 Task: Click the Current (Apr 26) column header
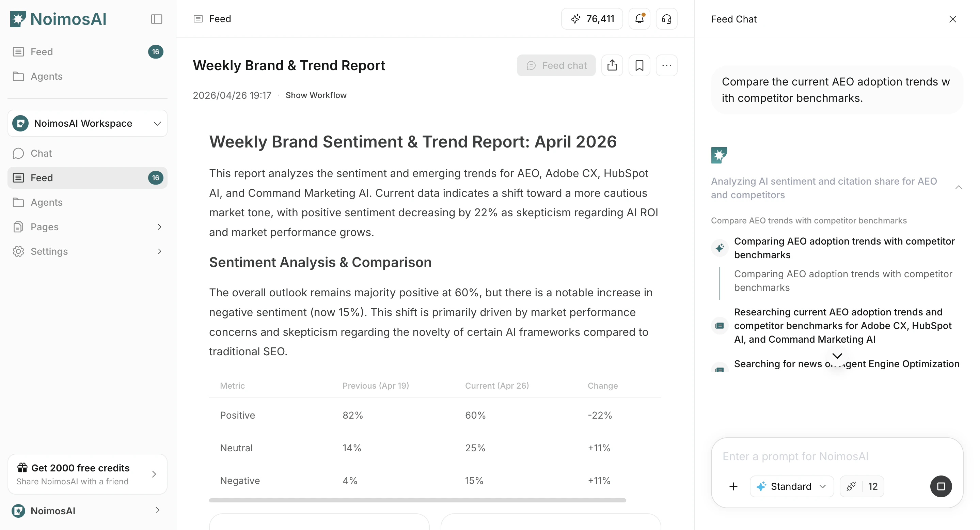tap(497, 386)
